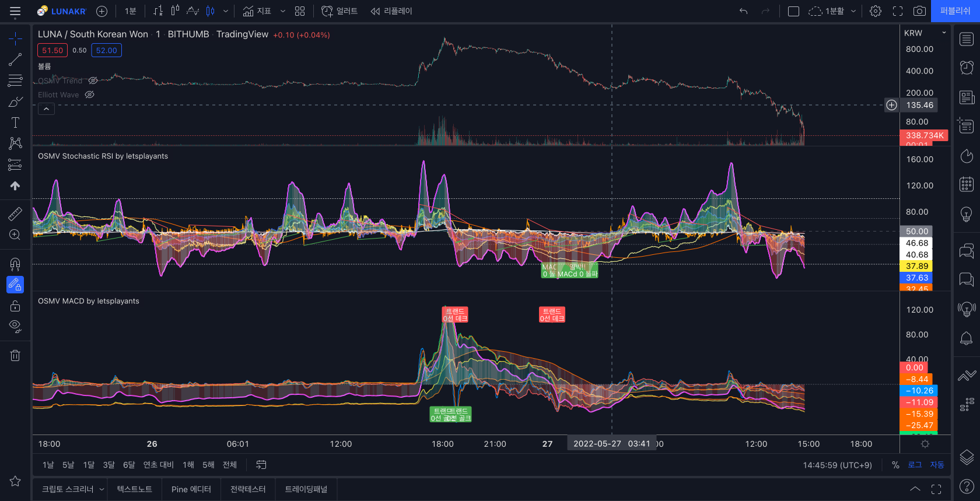Open the 크립토 스크리너 tab
Viewport: 980px width, 501px height.
point(68,489)
